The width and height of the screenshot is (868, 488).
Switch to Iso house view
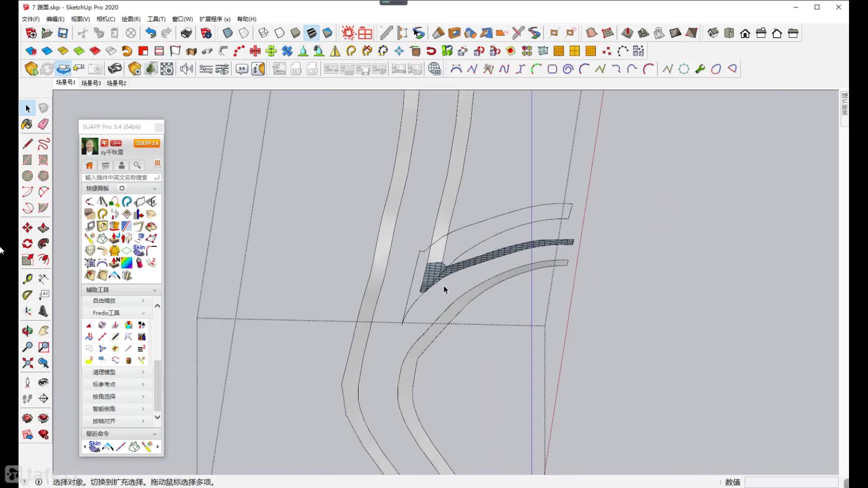coord(713,33)
